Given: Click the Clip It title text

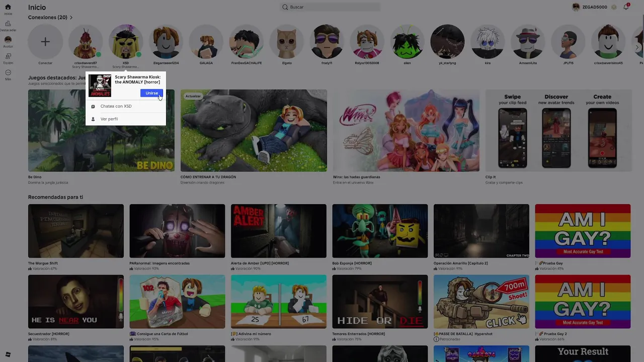Looking at the screenshot, I should click(491, 177).
